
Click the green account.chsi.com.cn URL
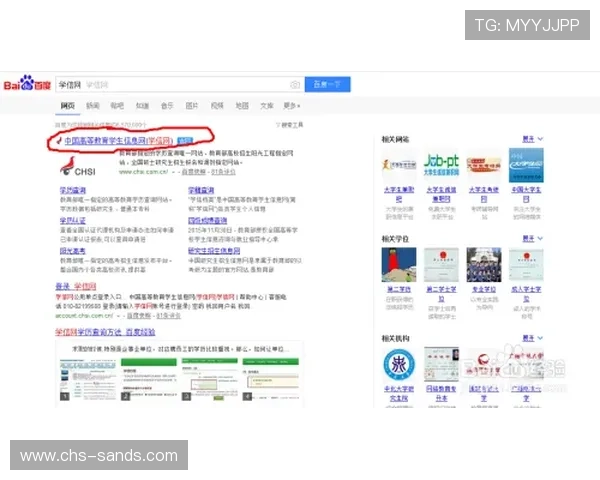click(x=84, y=316)
